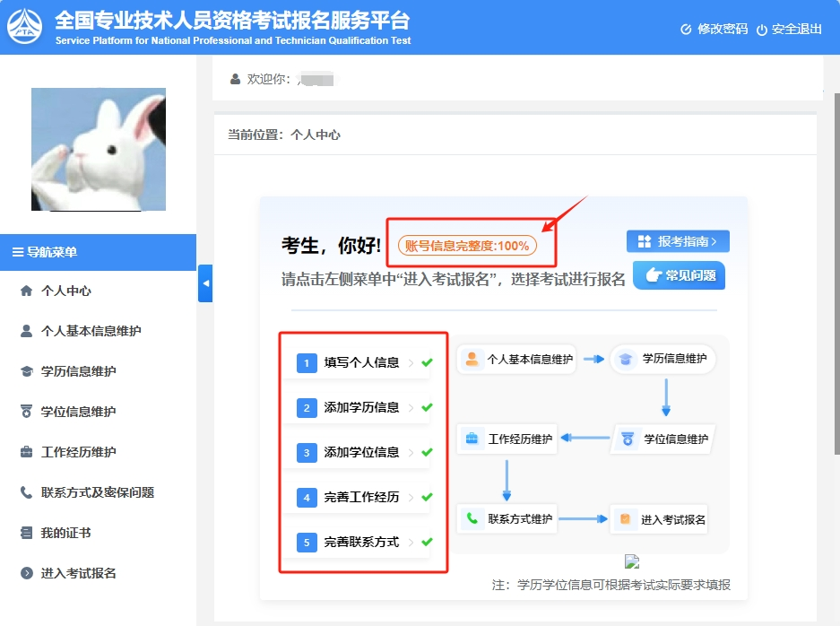840x626 pixels.
Task: Expand step 2 添加学历信息 via its chevron
Action: pyautogui.click(x=414, y=406)
